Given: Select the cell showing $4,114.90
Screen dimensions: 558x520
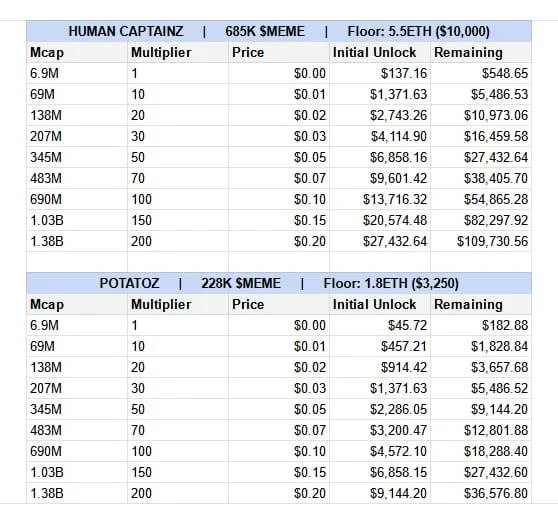Looking at the screenshot, I should (x=380, y=136).
